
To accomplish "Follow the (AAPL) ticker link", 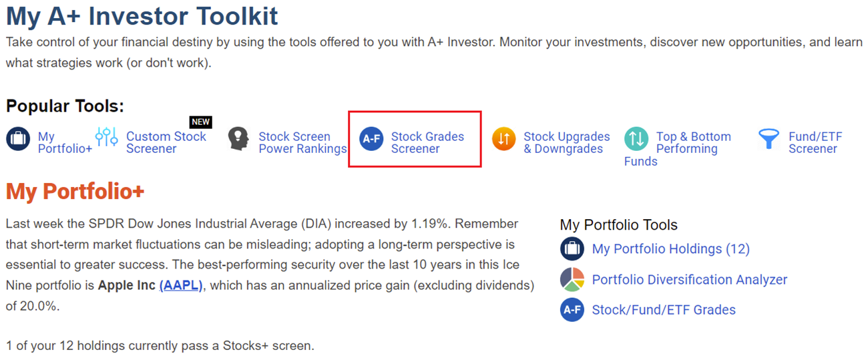I will pyautogui.click(x=181, y=285).
